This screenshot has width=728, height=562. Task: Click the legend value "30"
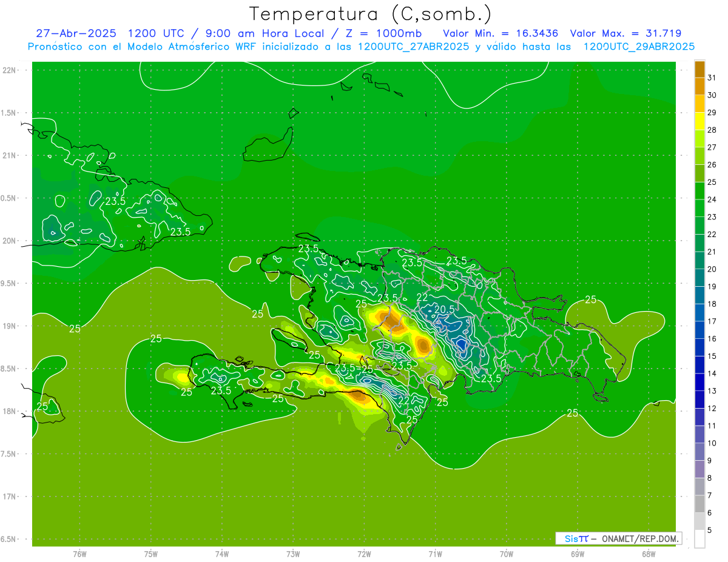(x=712, y=95)
